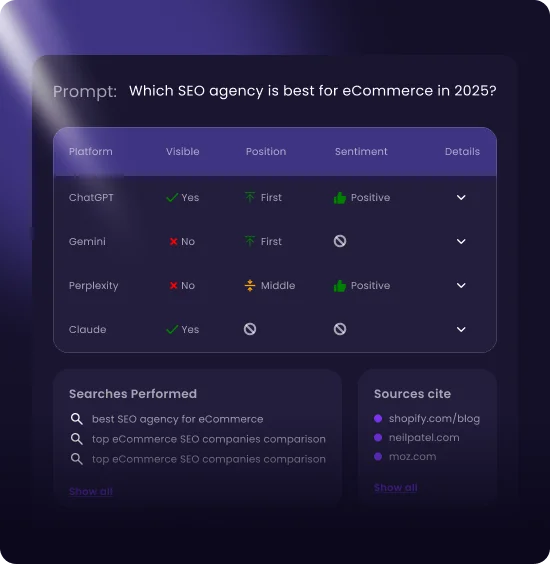Click the purple dot next to moz.com
This screenshot has height=564, width=550.
tap(378, 456)
